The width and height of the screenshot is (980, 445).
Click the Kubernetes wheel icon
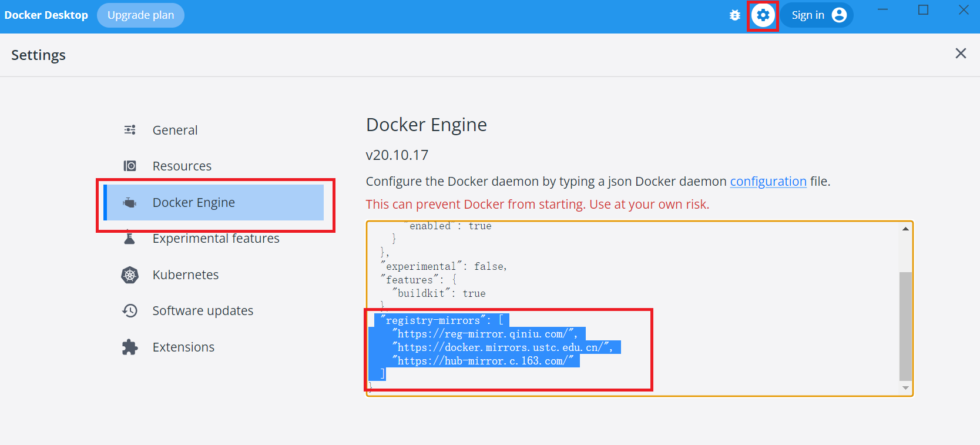point(130,275)
